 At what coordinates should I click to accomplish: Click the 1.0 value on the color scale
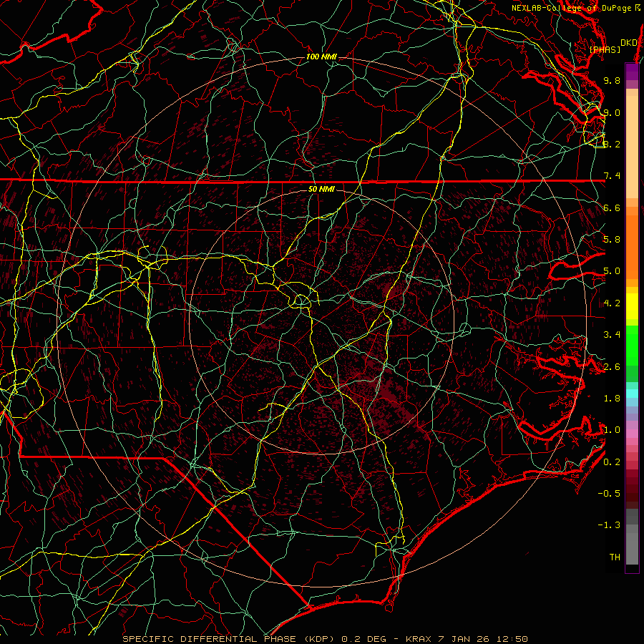point(612,430)
